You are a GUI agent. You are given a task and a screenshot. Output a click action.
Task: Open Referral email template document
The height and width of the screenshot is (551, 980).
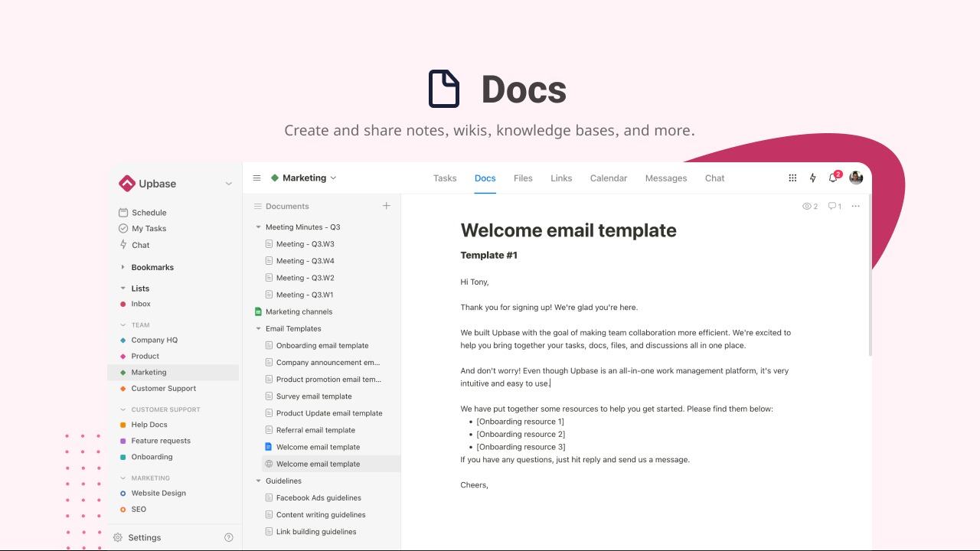coord(309,430)
